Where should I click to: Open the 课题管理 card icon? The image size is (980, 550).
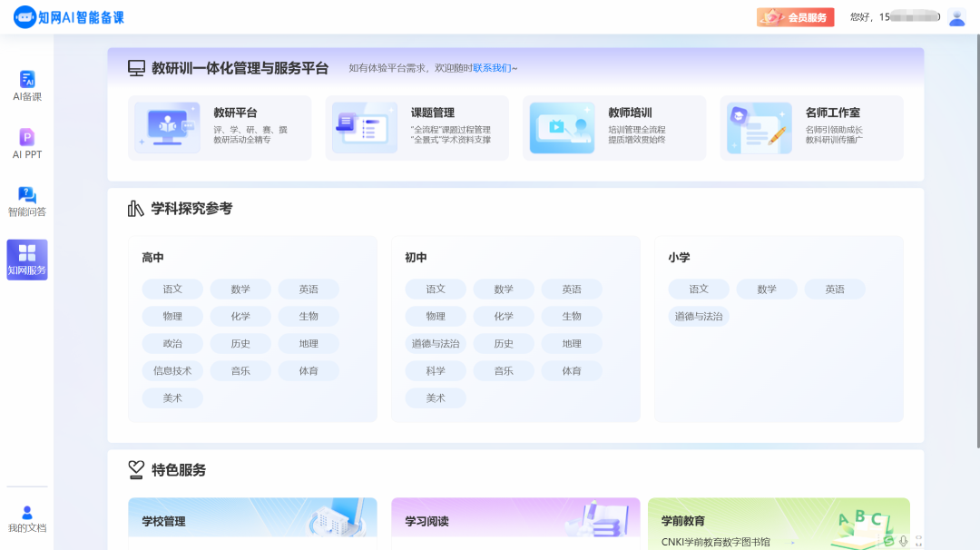coord(365,127)
